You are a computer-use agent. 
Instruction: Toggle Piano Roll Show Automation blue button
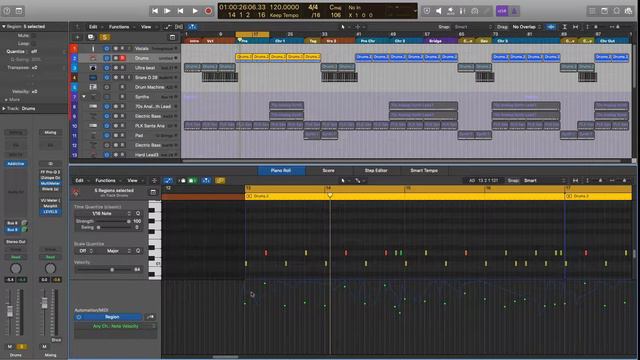pos(168,180)
